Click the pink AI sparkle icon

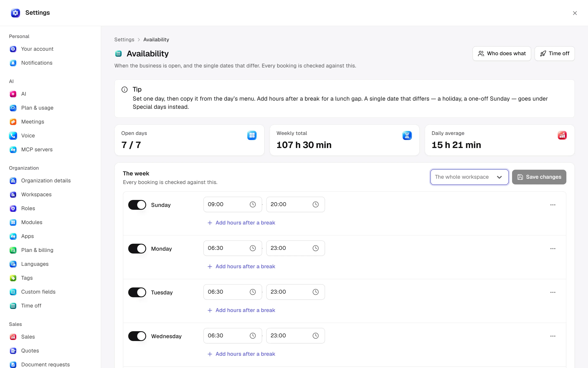(x=13, y=94)
